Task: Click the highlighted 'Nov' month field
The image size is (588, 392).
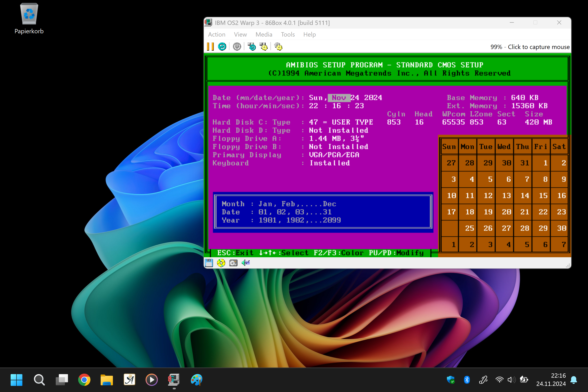Action: [x=339, y=98]
